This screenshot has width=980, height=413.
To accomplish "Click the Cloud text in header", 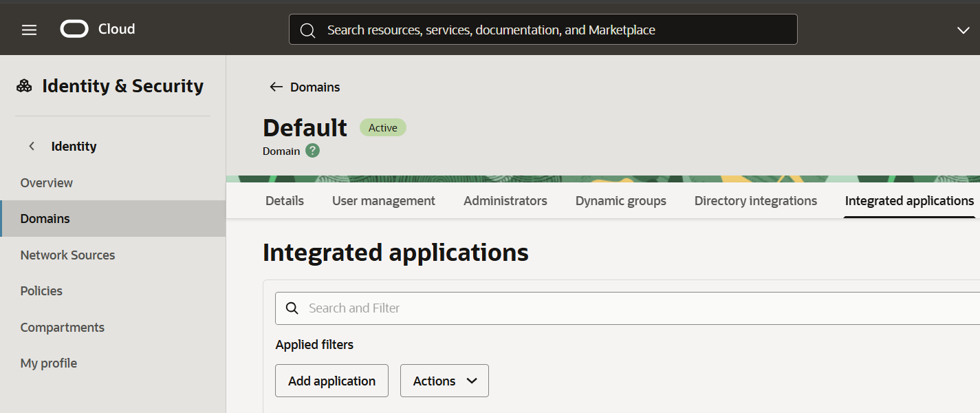I will (x=116, y=29).
